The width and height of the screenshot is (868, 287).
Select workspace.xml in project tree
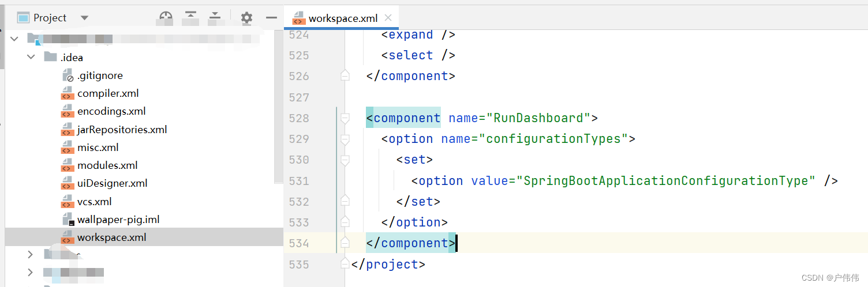pos(112,237)
